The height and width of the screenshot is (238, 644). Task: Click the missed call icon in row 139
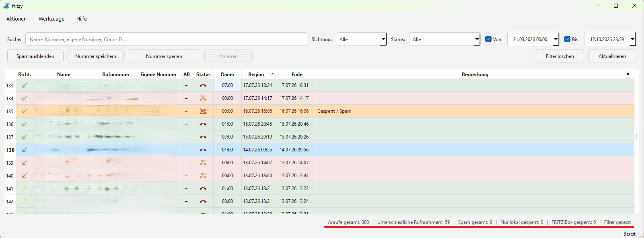click(x=203, y=163)
